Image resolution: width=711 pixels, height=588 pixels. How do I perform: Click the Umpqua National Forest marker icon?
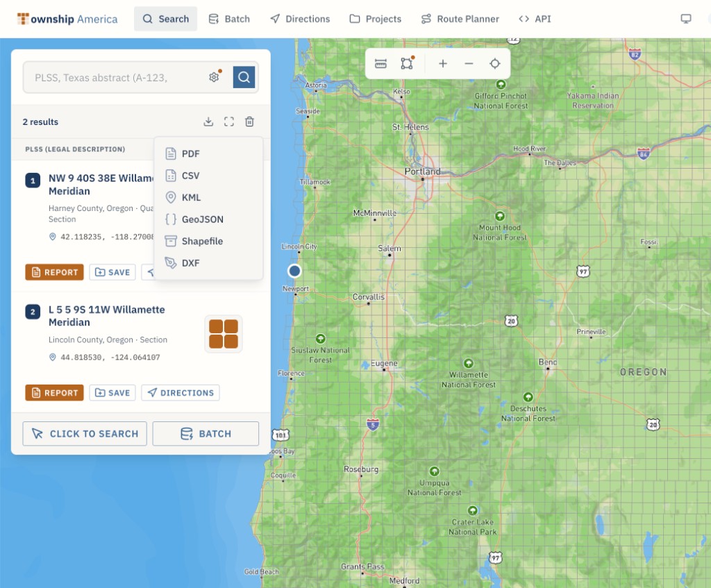coord(434,471)
